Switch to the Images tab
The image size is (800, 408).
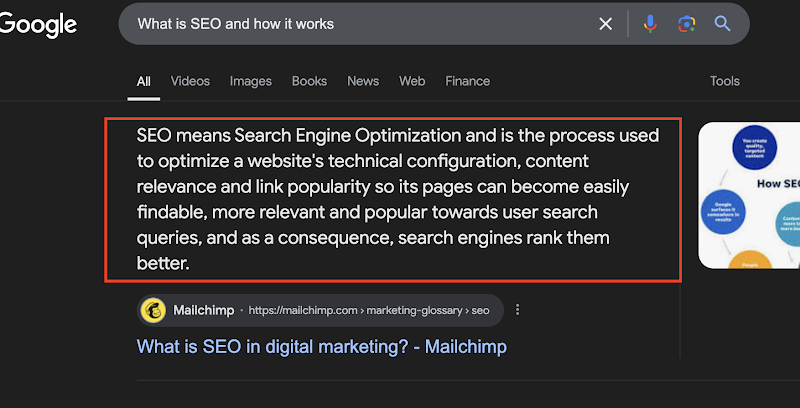click(x=250, y=81)
